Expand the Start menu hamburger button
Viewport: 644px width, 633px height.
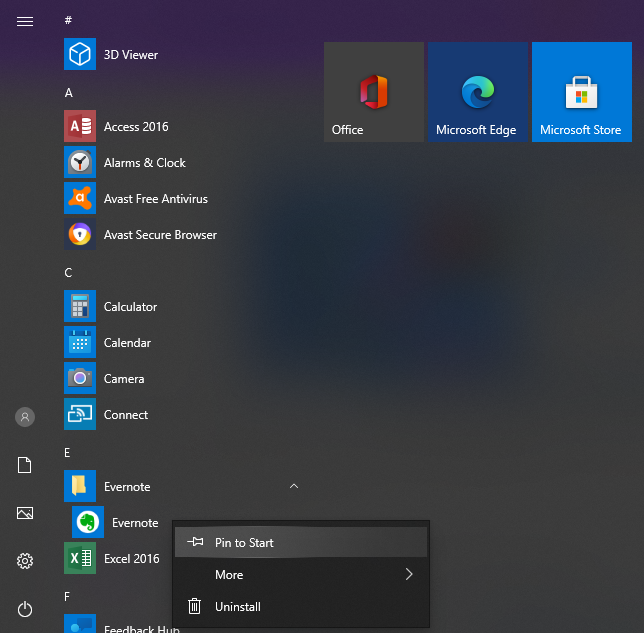tap(25, 21)
